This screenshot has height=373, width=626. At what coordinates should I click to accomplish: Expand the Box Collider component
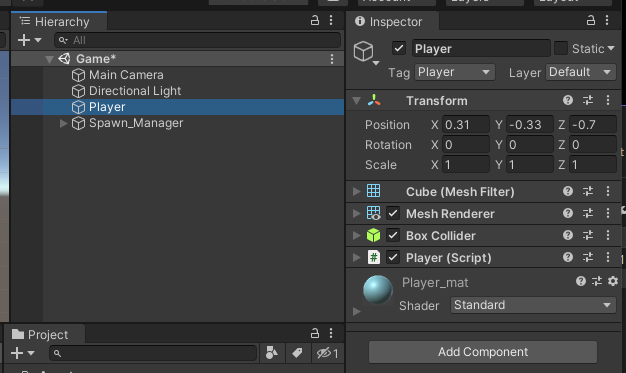357,235
